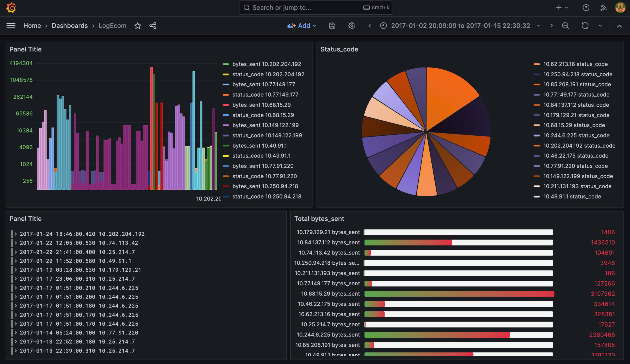This screenshot has height=364, width=630.
Task: Open the logs Panel Title menu
Action: [x=26, y=219]
